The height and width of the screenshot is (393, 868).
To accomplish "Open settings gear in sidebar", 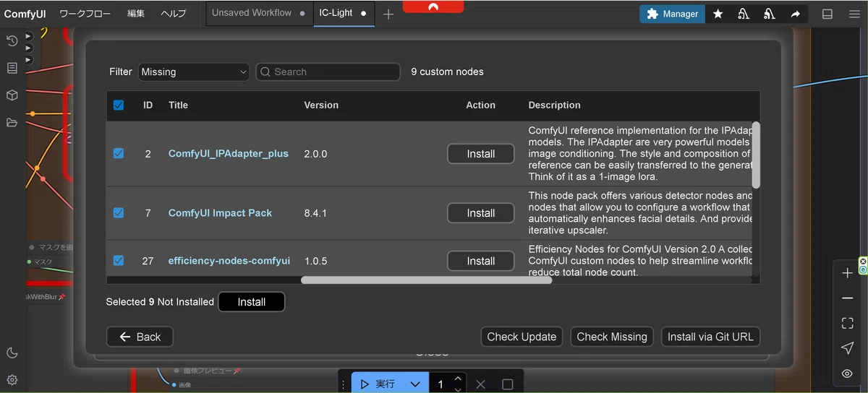I will [x=12, y=379].
